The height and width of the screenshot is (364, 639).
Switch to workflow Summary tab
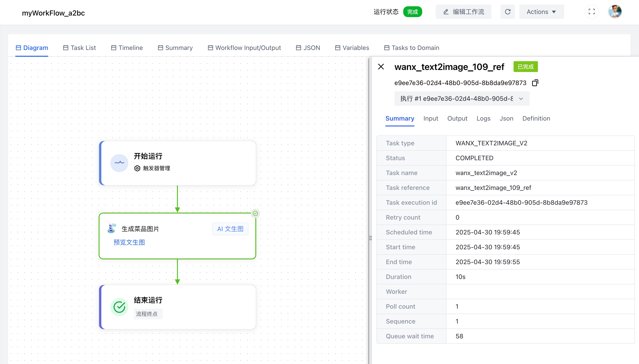[x=175, y=48]
